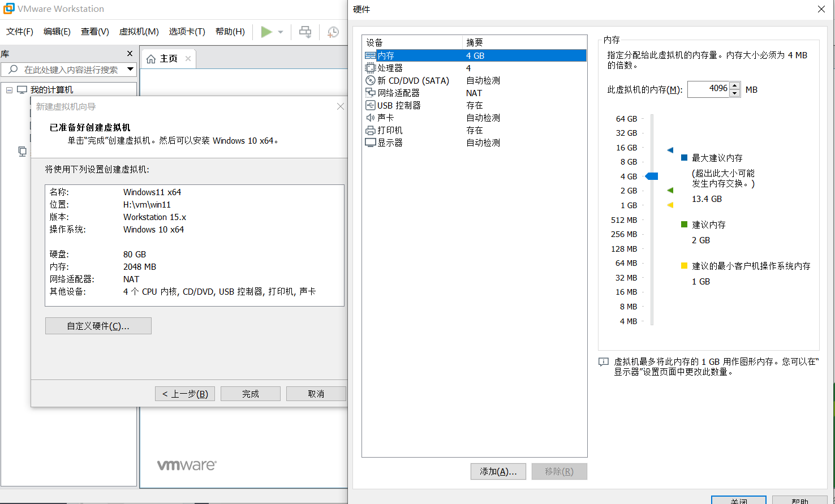The width and height of the screenshot is (835, 504).
Task: Select 我的计算机 in the library tree
Action: [51, 90]
